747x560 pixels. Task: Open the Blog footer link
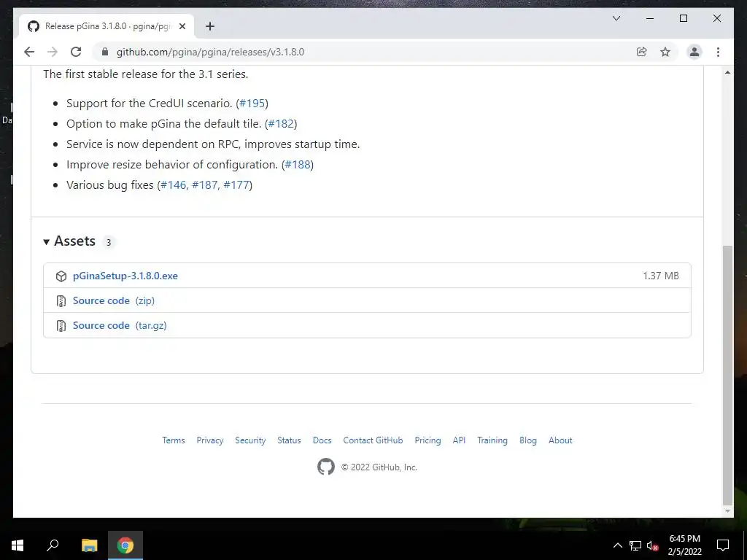pyautogui.click(x=528, y=440)
